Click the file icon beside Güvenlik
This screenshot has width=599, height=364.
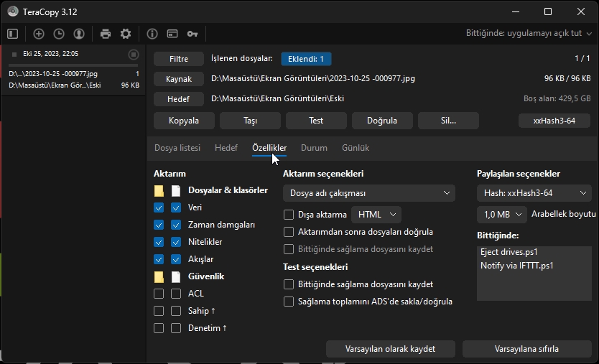176,277
